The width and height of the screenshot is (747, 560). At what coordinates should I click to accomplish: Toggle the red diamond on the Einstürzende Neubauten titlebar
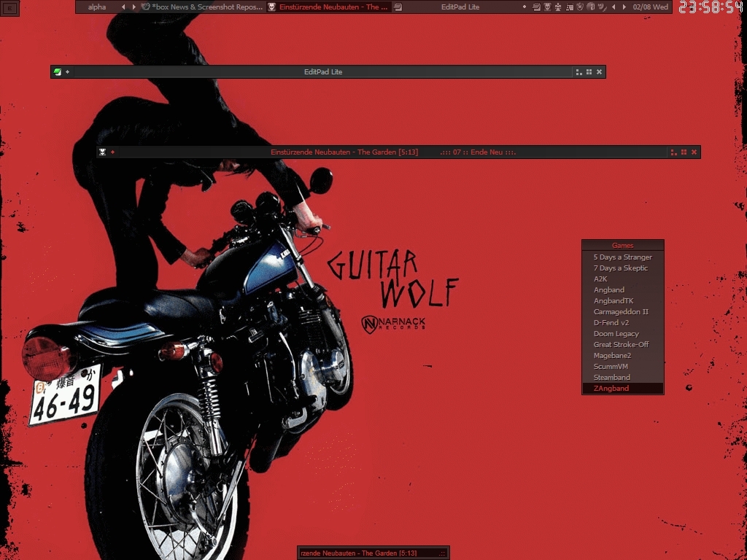[112, 152]
